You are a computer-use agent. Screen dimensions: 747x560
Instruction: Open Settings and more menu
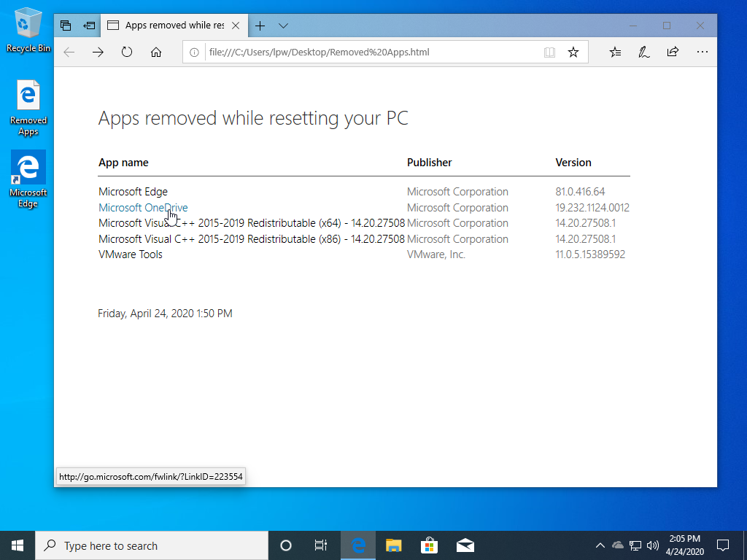(x=703, y=52)
